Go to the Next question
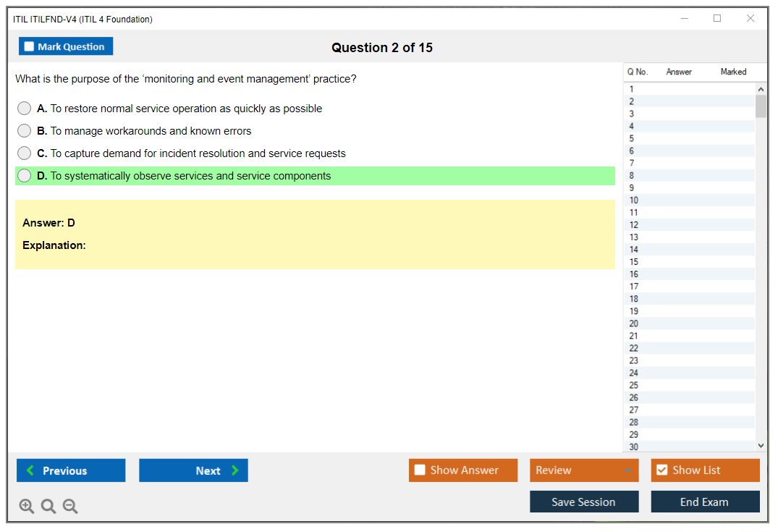778x532 pixels. 193,470
